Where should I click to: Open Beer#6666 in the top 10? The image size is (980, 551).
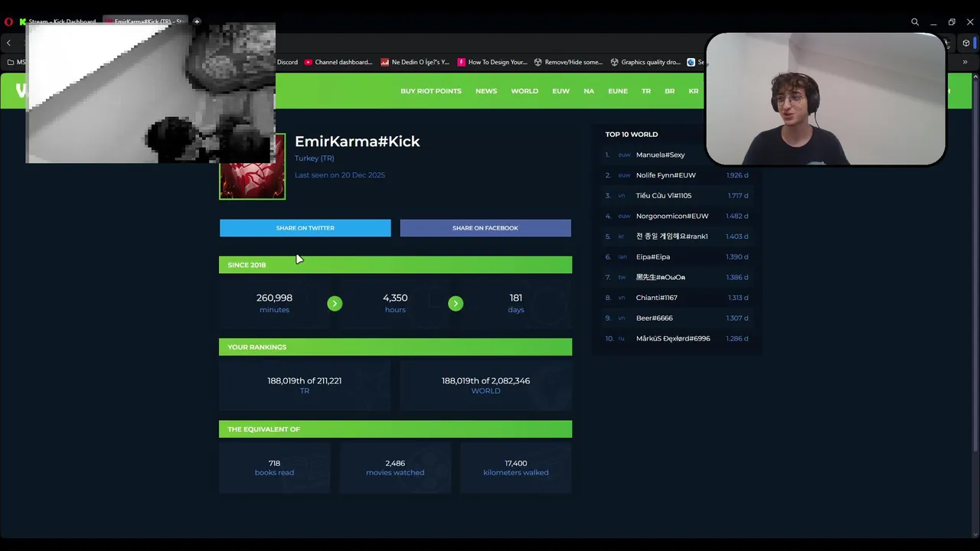655,318
